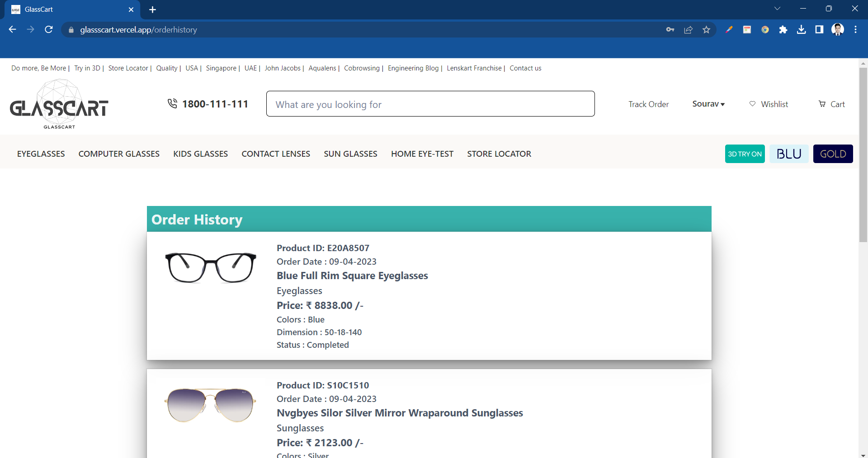Image resolution: width=868 pixels, height=458 pixels.
Task: Open the top-bar Store Locator link
Action: (128, 68)
